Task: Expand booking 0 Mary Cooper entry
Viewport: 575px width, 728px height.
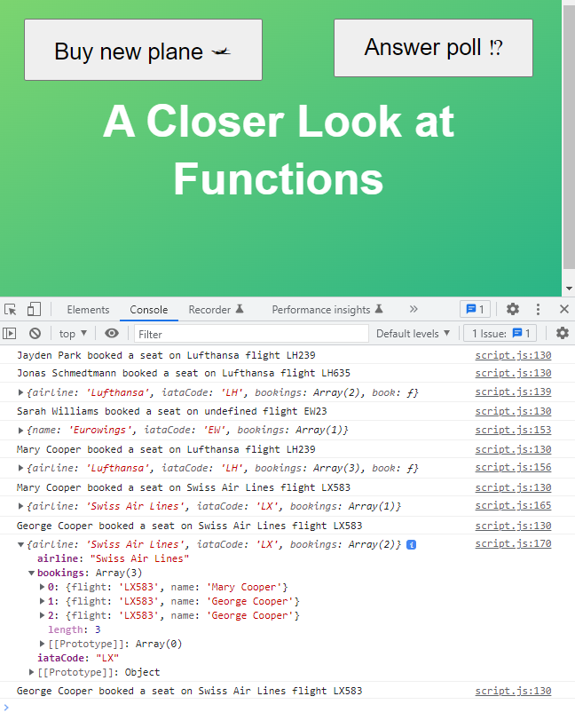Action: click(x=43, y=588)
